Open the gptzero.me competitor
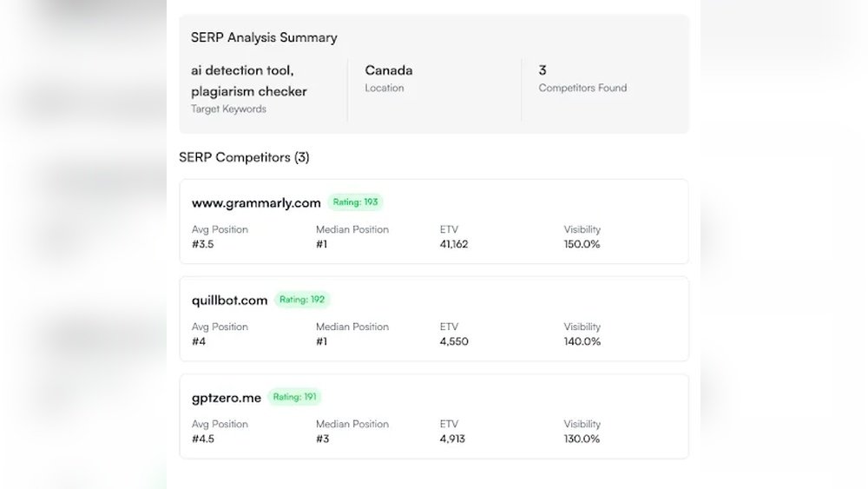Viewport: 868px width, 489px height. click(227, 398)
